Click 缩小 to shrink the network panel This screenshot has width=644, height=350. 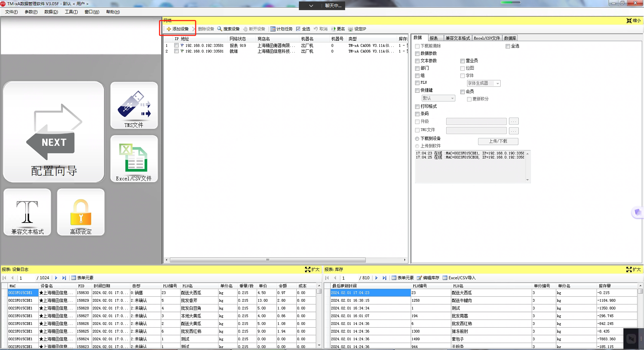pyautogui.click(x=634, y=21)
